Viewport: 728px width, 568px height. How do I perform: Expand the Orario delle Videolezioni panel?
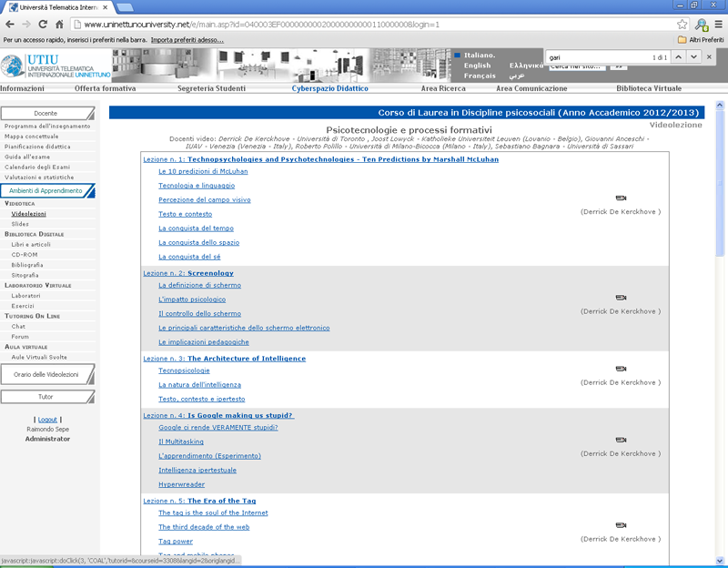[x=46, y=374]
